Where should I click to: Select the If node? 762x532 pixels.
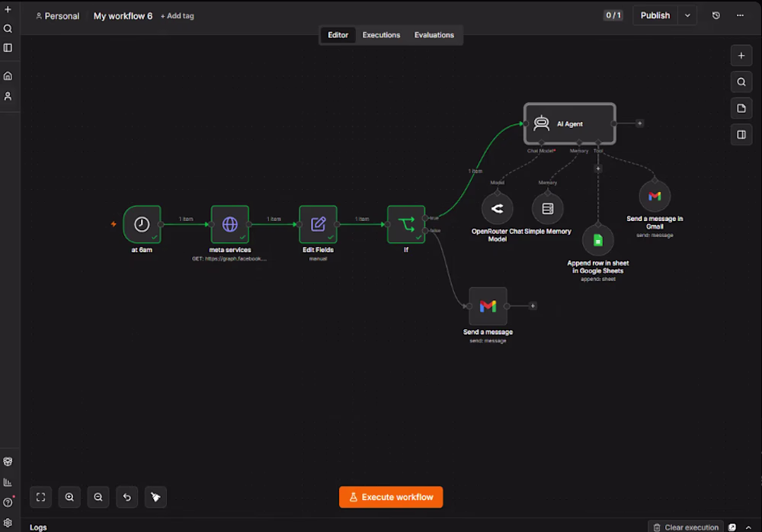[406, 224]
